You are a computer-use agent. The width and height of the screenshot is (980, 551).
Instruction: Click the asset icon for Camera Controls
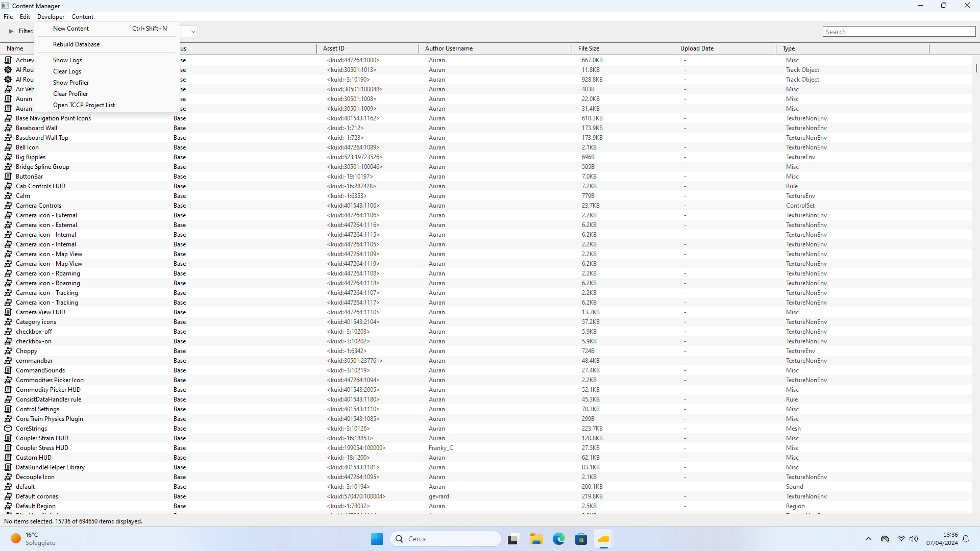coord(8,206)
